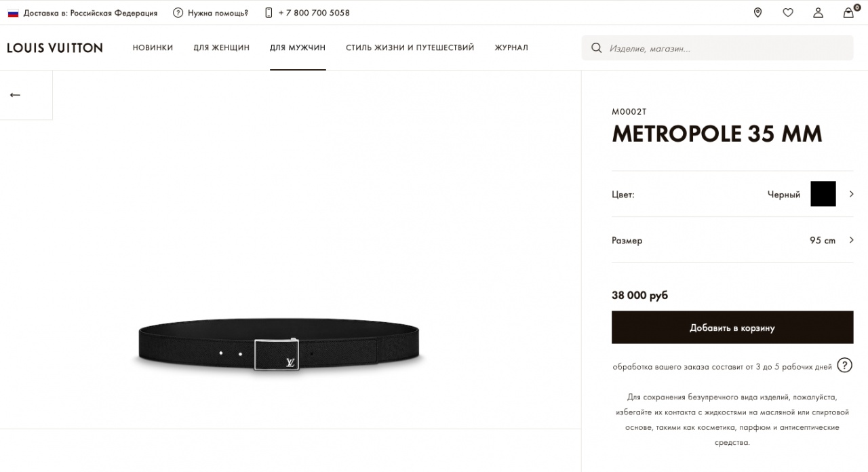Image resolution: width=868 pixels, height=472 pixels.
Task: Click the search magnifier icon
Action: [597, 48]
